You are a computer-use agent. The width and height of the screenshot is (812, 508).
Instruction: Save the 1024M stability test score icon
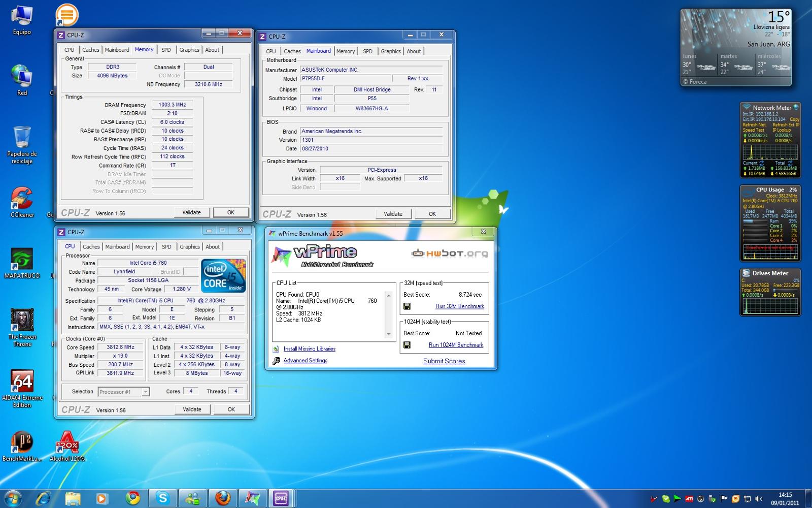click(x=407, y=345)
